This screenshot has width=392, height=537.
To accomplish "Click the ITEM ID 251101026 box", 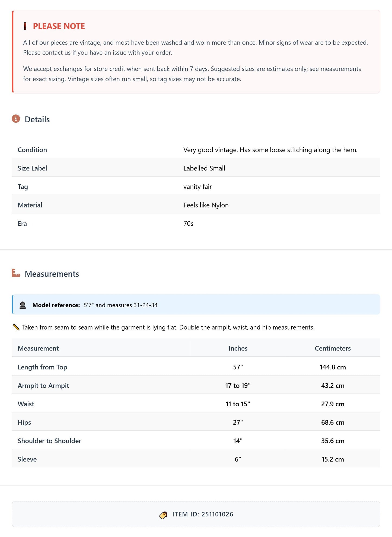I will pyautogui.click(x=196, y=514).
